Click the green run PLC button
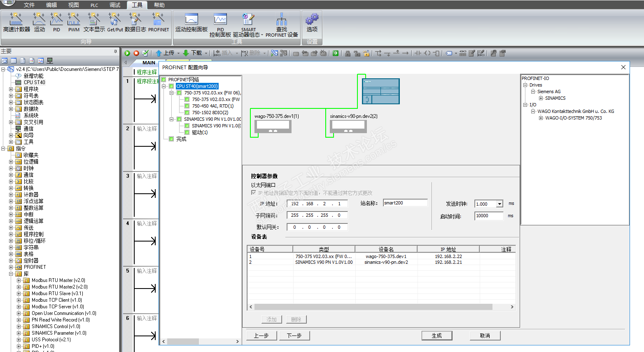The image size is (644, 352). pos(127,53)
